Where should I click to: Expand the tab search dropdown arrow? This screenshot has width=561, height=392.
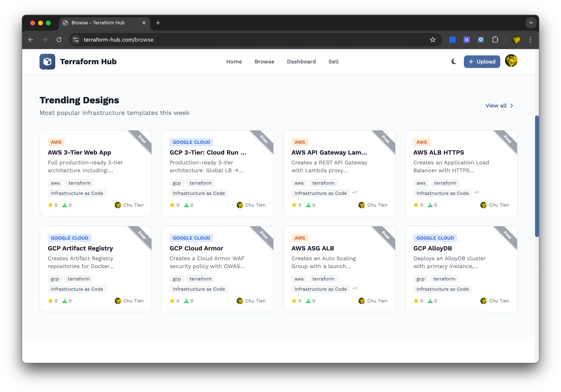click(531, 23)
